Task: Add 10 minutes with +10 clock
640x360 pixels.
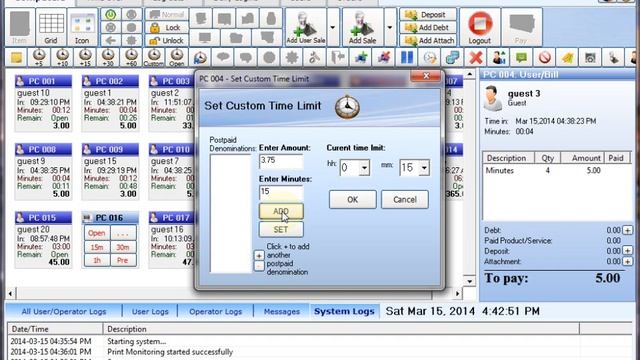Action: pyautogui.click(x=62, y=58)
